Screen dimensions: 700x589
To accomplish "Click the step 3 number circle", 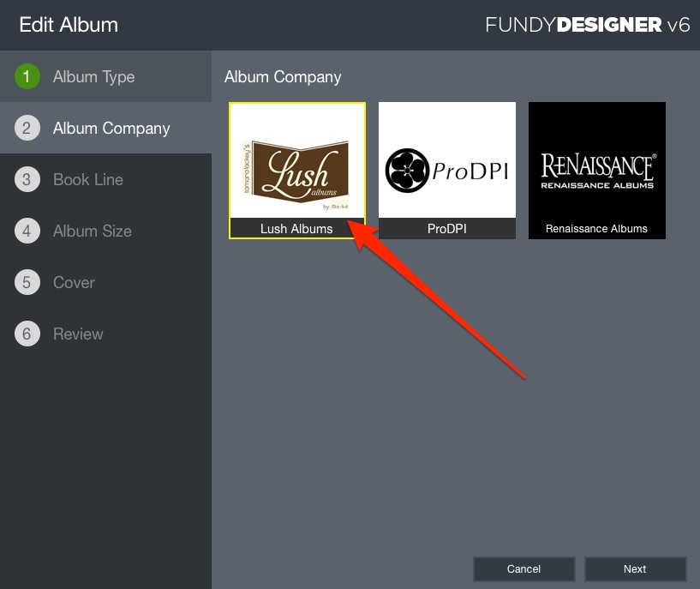I will [27, 179].
